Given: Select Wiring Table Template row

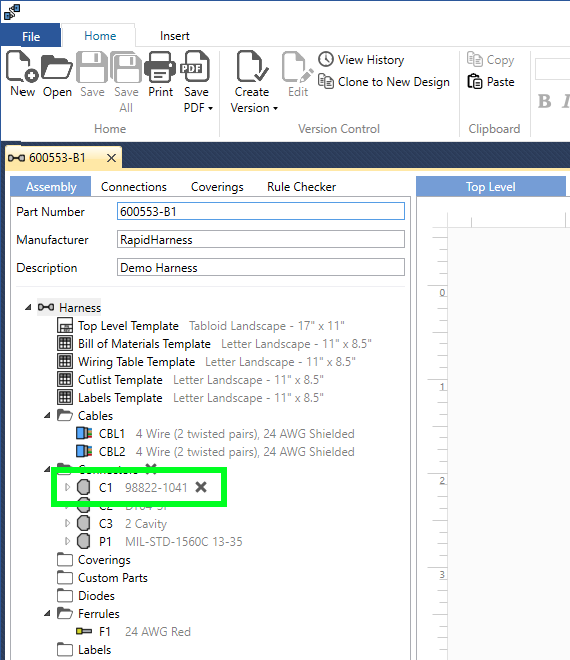Looking at the screenshot, I should point(206,362).
